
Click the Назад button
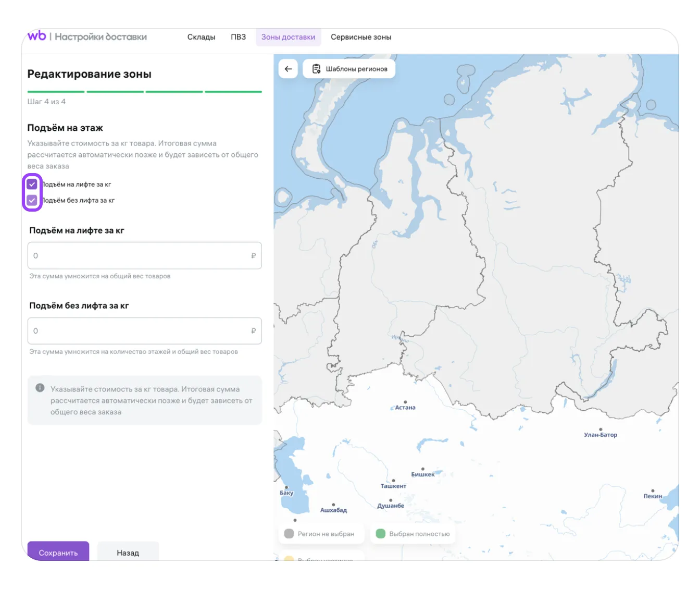pyautogui.click(x=128, y=551)
